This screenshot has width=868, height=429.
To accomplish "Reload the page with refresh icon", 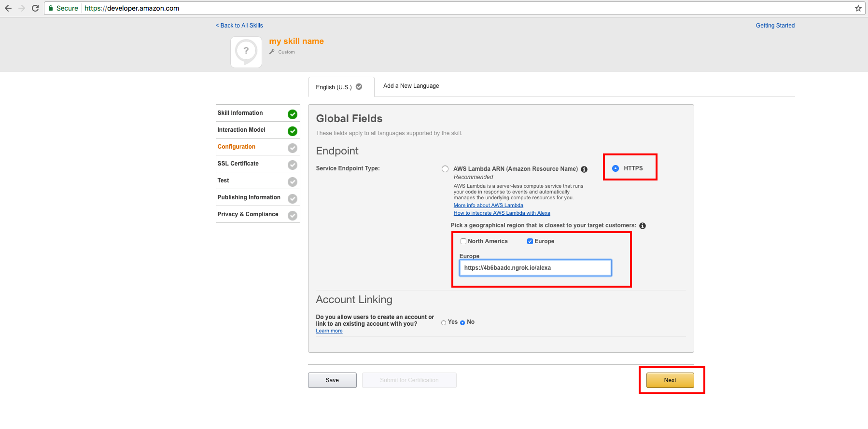I will [35, 8].
